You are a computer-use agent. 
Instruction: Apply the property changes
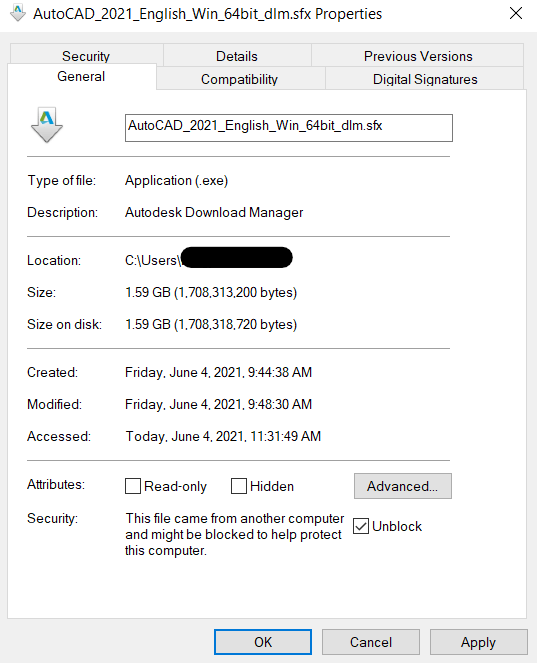coord(479,642)
